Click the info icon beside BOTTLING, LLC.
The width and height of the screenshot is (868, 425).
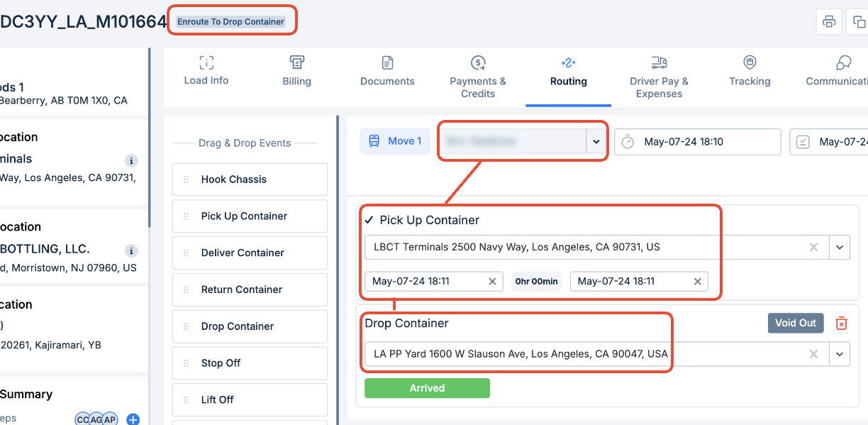click(130, 250)
